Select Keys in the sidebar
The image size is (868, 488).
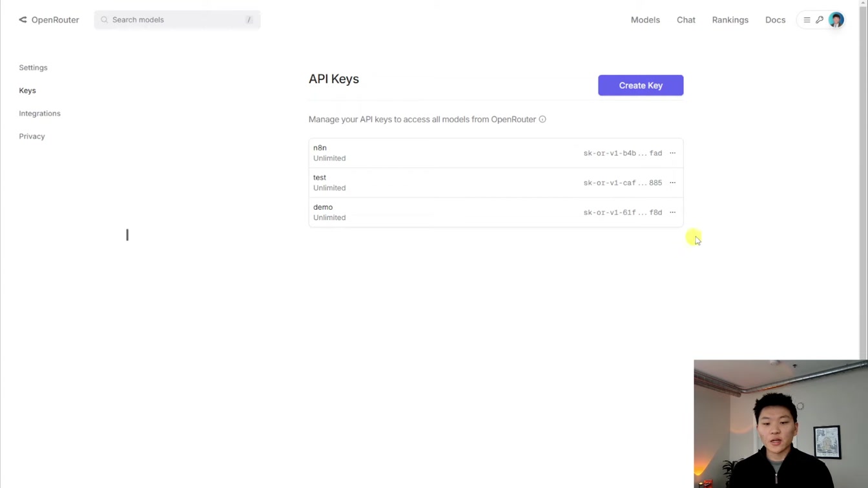pos(27,90)
